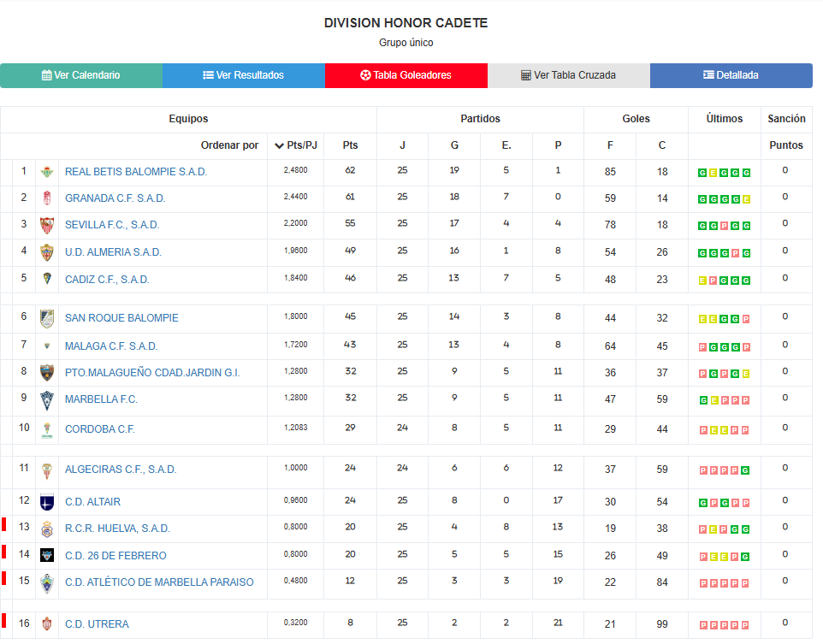Click last P badge in C.D. Utrera row
Screen dimensions: 823x644
tap(746, 625)
